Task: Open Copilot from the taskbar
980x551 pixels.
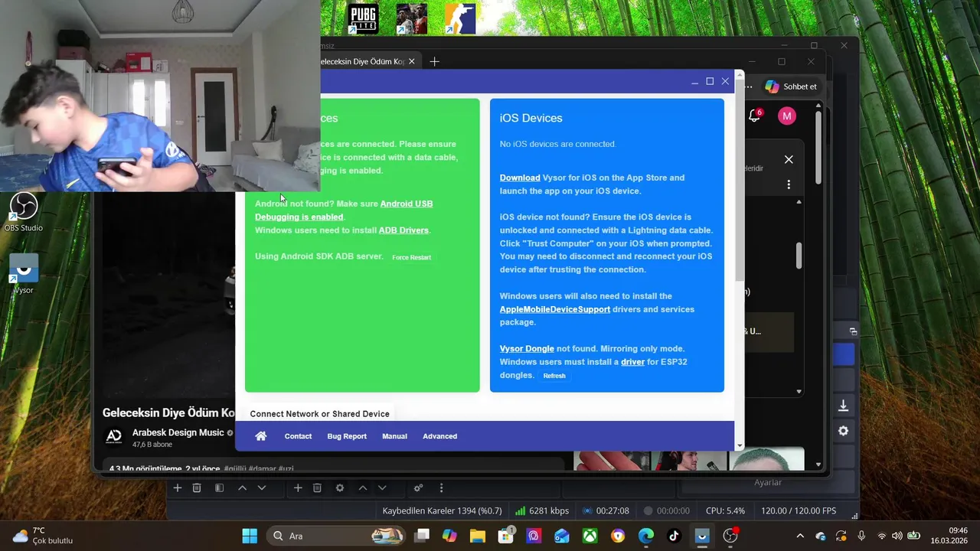Action: [x=449, y=536]
